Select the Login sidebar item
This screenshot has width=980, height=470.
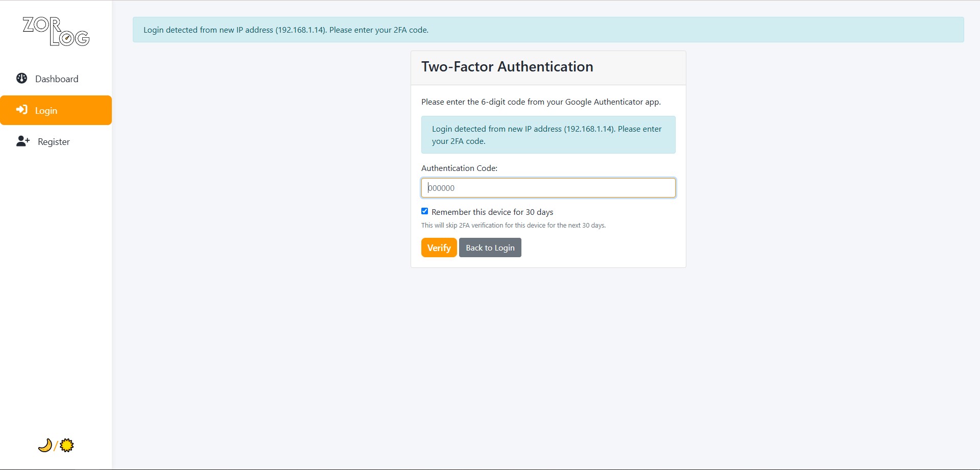click(46, 111)
